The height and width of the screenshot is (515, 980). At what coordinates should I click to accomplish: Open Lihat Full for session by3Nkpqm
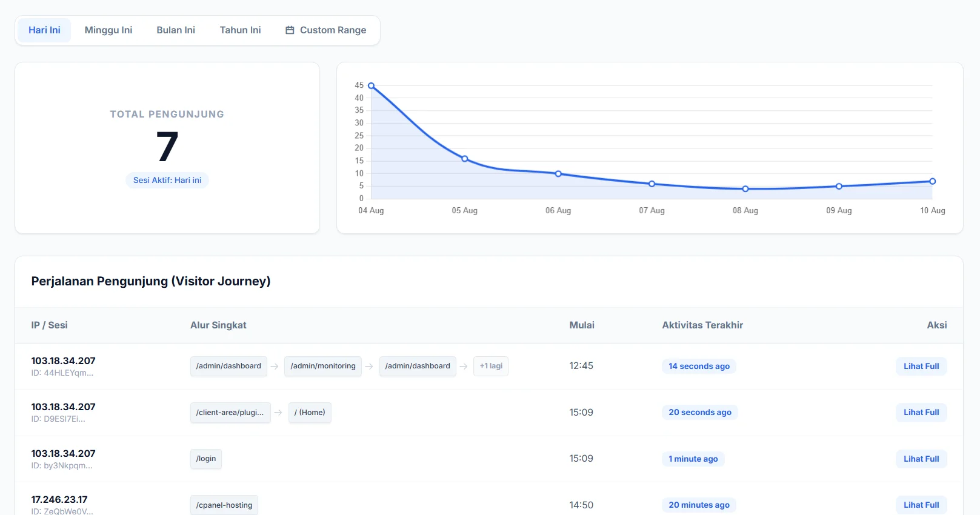[921, 459]
